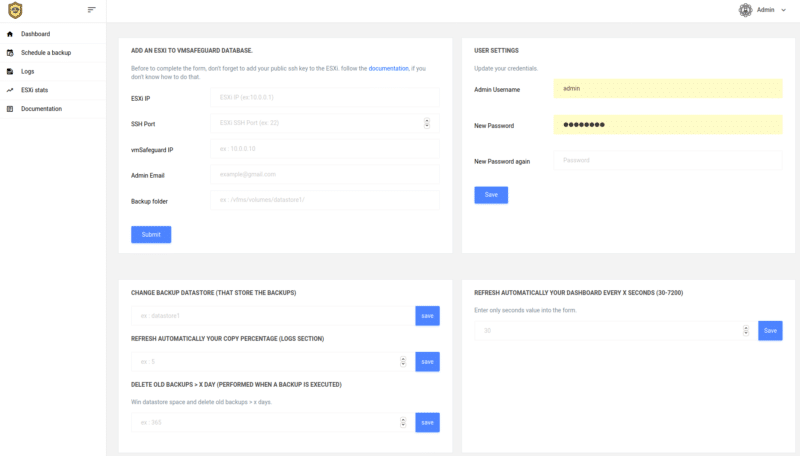
Task: Open ESXi stats menu item
Action: tap(35, 90)
